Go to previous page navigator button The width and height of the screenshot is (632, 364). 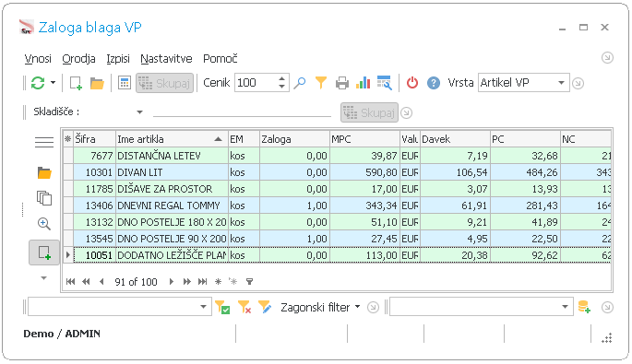tap(86, 281)
